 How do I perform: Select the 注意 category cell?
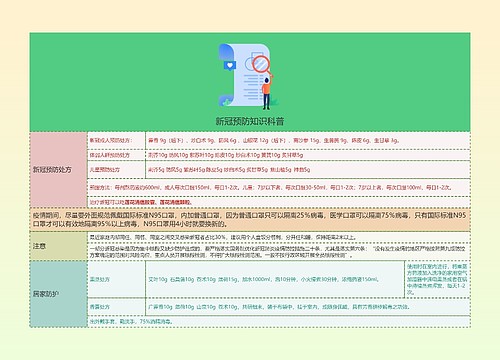click(x=58, y=246)
